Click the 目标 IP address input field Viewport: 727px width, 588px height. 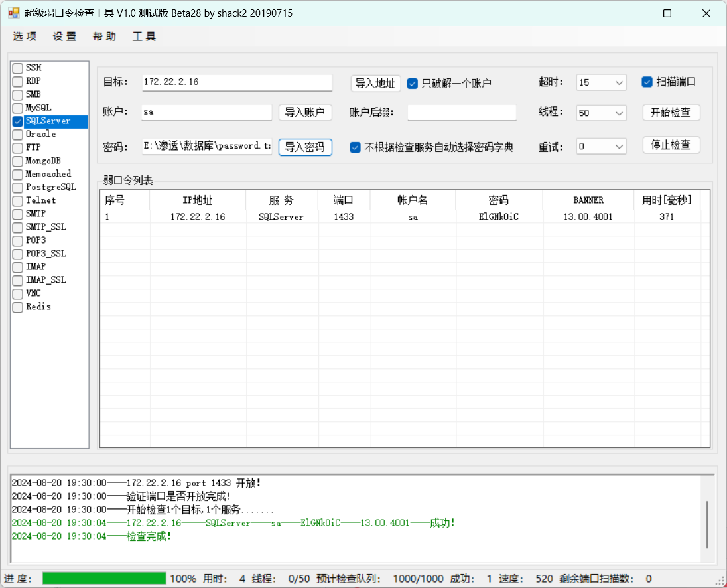pyautogui.click(x=237, y=82)
